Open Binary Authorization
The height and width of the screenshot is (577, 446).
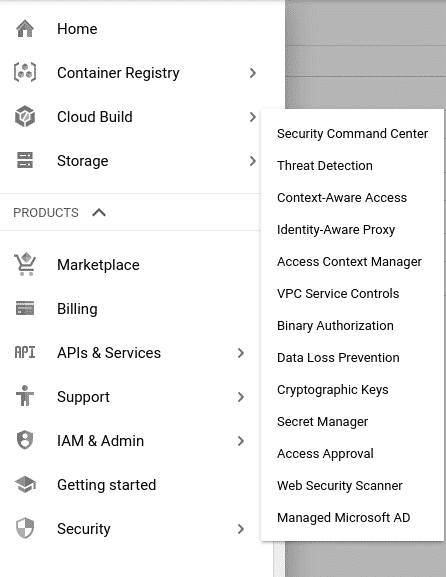pyautogui.click(x=335, y=326)
